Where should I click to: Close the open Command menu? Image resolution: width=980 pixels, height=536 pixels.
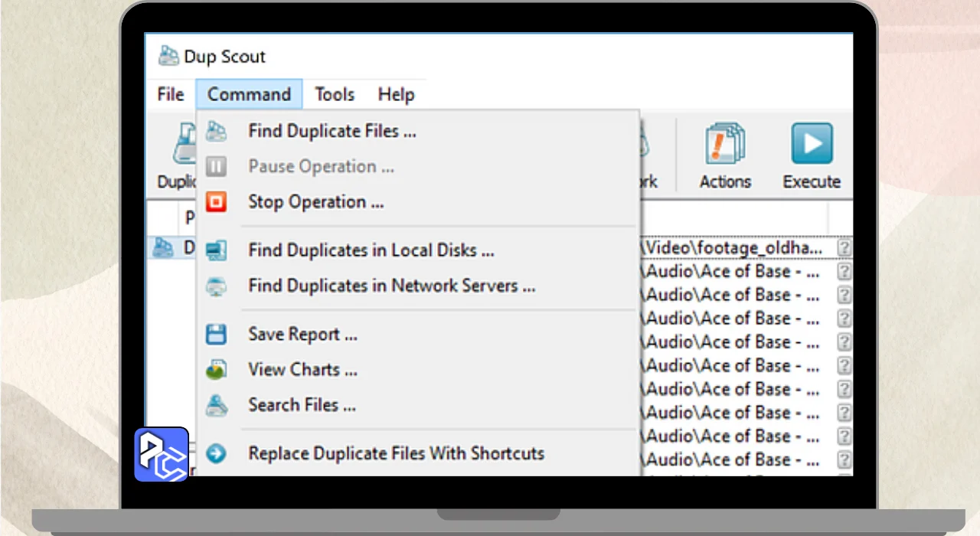click(x=249, y=95)
